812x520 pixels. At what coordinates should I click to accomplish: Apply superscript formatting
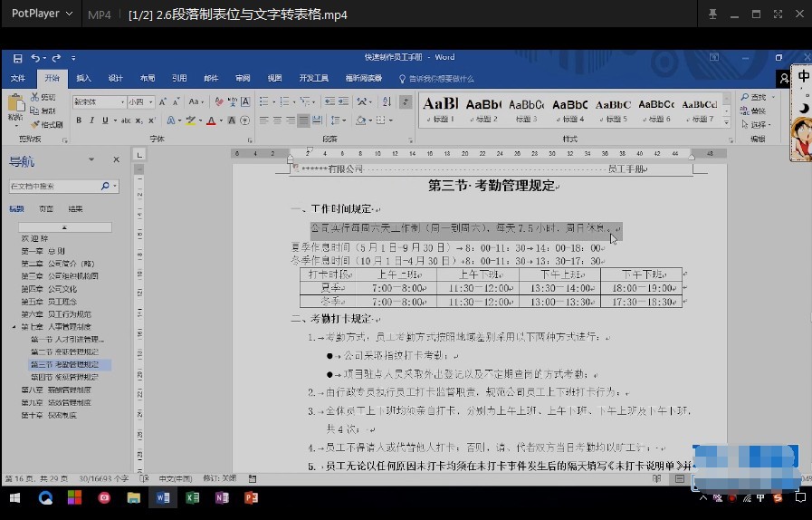click(x=152, y=120)
